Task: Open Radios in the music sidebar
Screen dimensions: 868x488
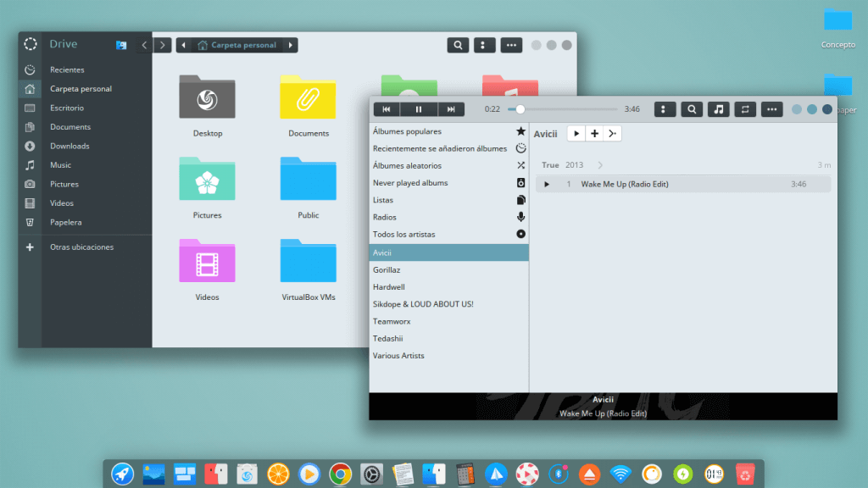Action: click(x=449, y=217)
